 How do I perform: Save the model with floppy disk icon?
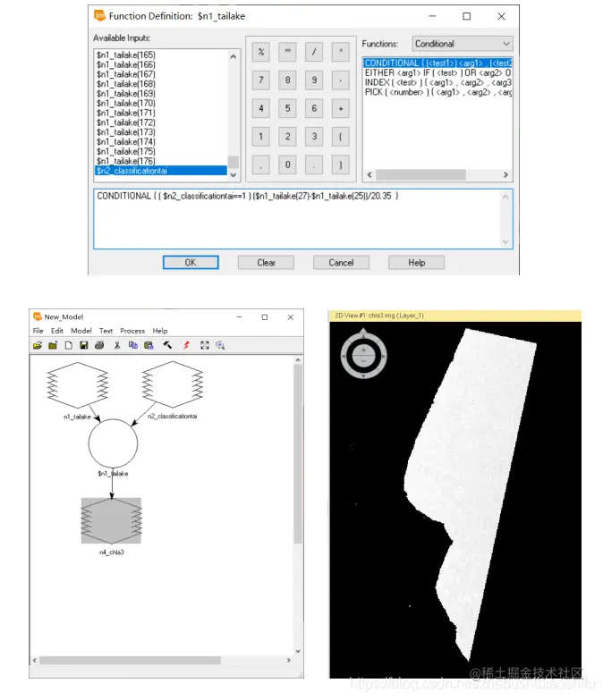point(83,345)
